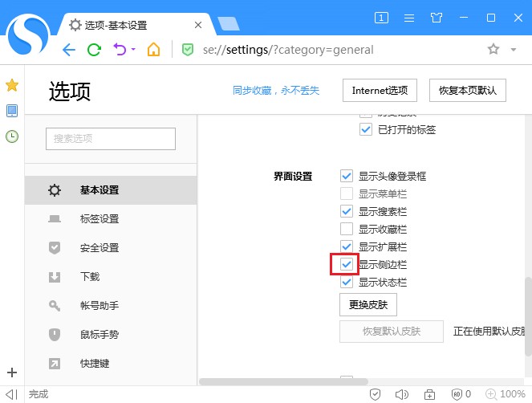Bookmark this page with the star icon

pyautogui.click(x=493, y=49)
